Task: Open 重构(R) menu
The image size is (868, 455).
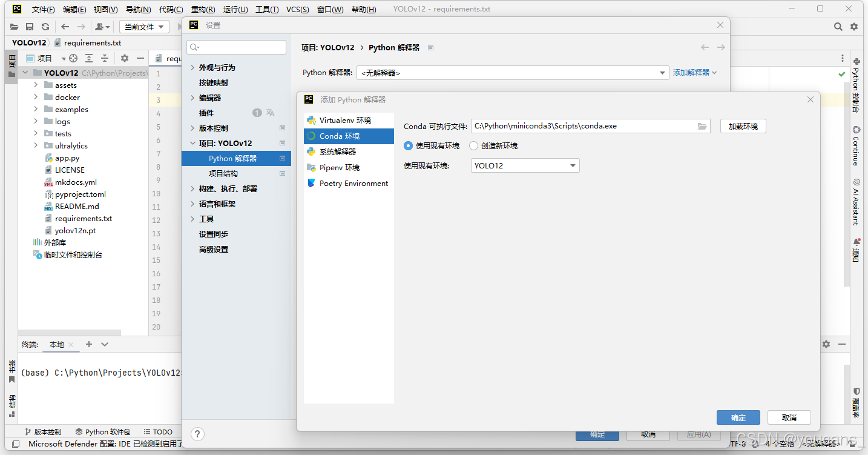Action: [203, 9]
